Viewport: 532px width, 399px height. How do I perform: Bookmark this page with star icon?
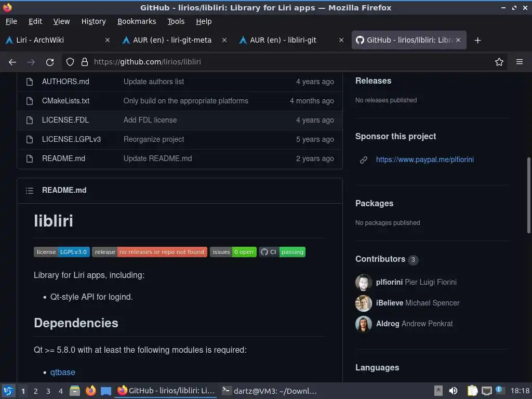tap(499, 62)
